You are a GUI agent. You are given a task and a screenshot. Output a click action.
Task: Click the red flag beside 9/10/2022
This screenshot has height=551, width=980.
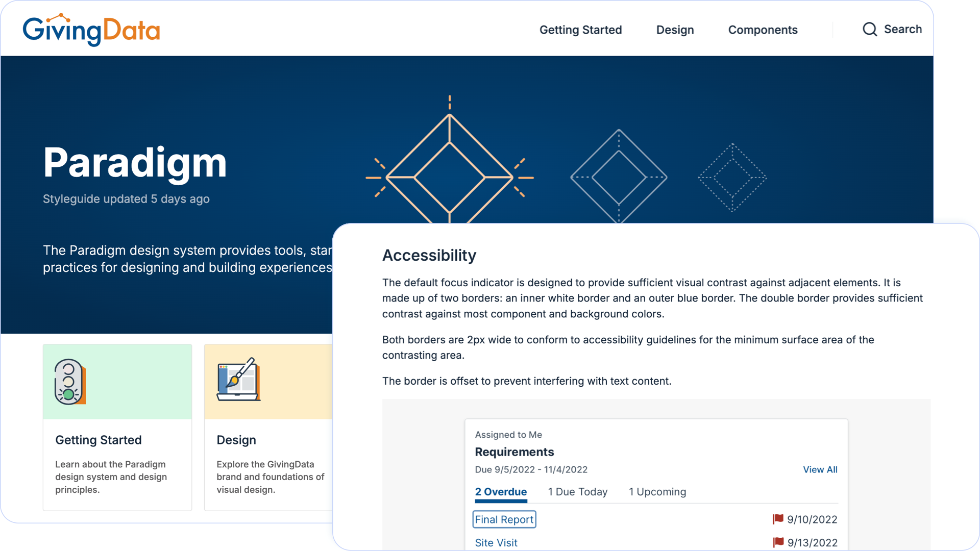click(x=778, y=519)
